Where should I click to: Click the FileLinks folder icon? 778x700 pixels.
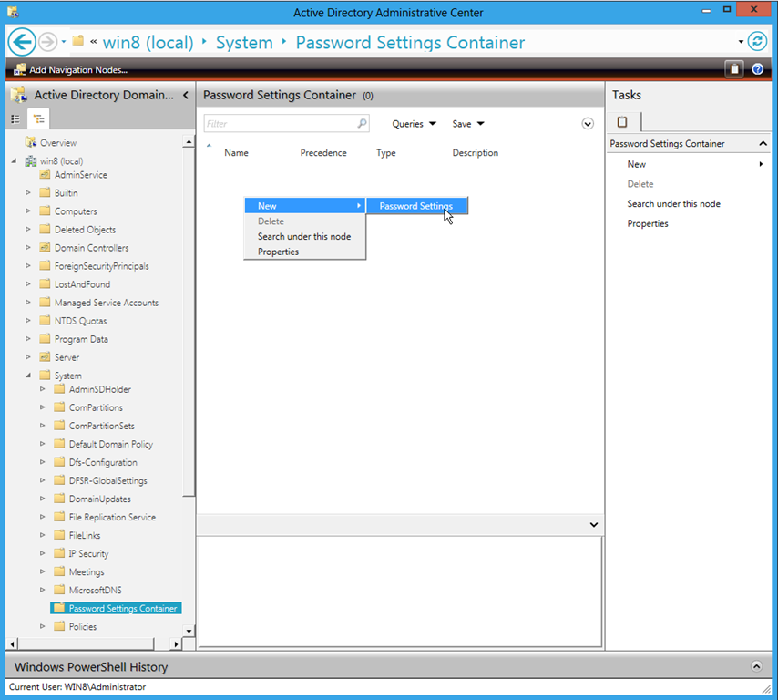(59, 535)
